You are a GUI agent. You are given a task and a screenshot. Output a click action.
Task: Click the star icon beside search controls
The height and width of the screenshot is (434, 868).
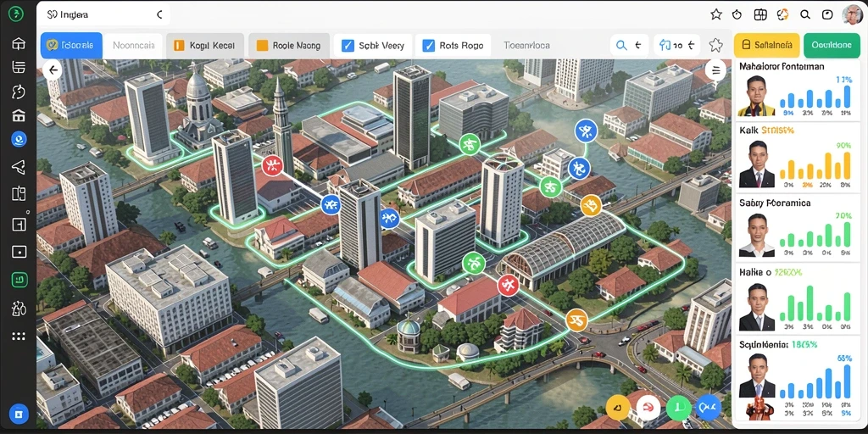[715, 45]
